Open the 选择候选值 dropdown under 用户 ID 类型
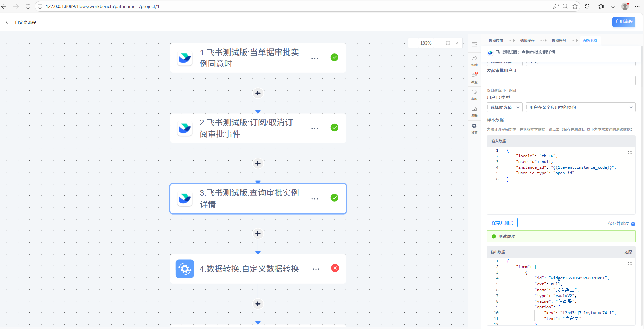 (x=504, y=107)
